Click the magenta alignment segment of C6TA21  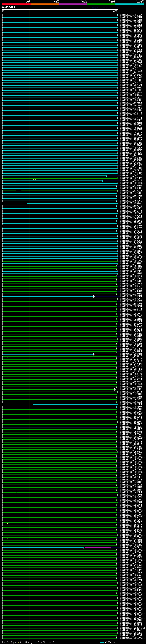[x=98, y=548]
